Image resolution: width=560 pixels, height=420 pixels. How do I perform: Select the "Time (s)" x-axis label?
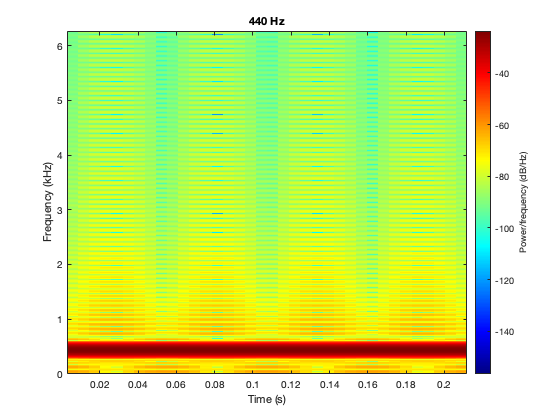[x=267, y=399]
